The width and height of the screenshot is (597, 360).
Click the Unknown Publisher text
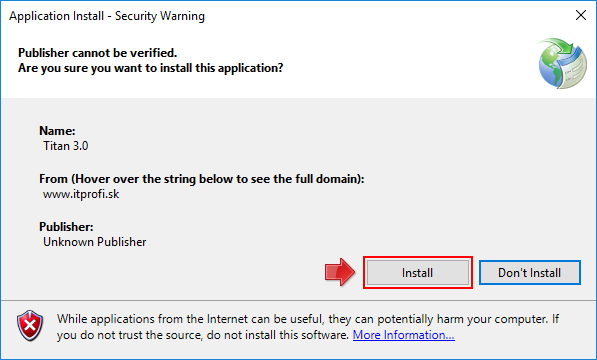(x=94, y=242)
